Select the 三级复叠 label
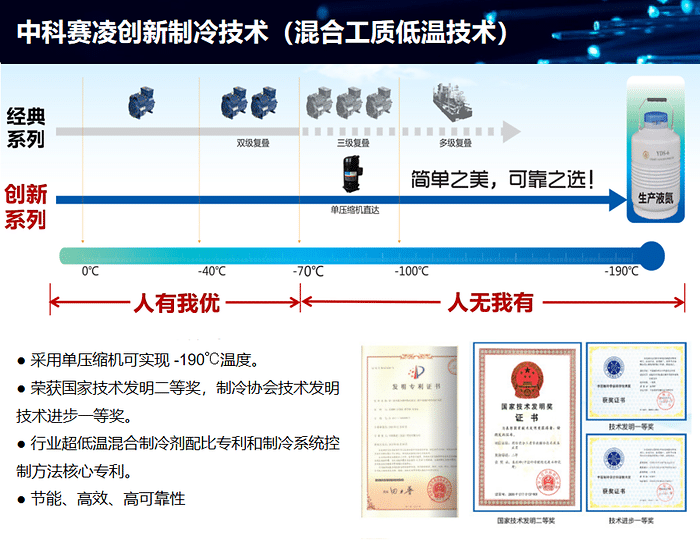Image resolution: width=700 pixels, height=543 pixels. pos(353,143)
